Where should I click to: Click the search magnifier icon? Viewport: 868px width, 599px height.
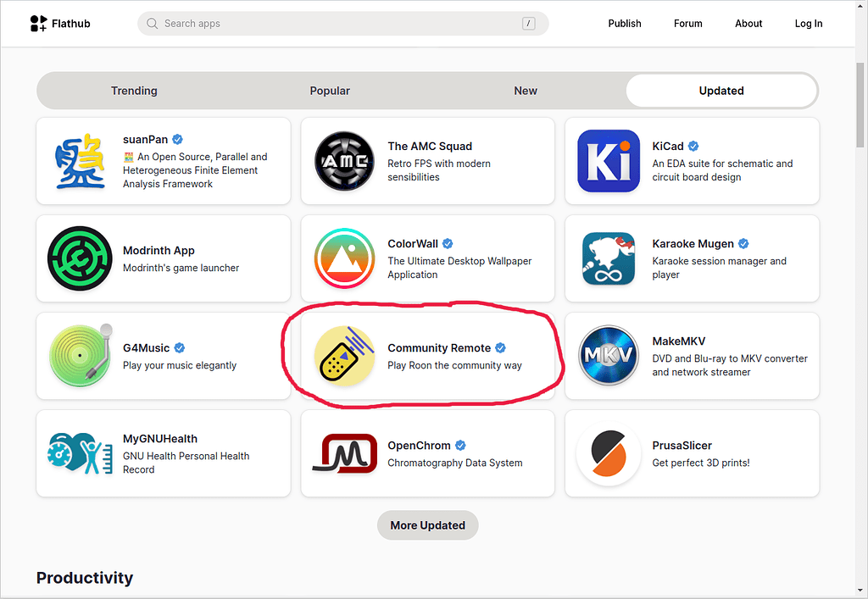[152, 23]
